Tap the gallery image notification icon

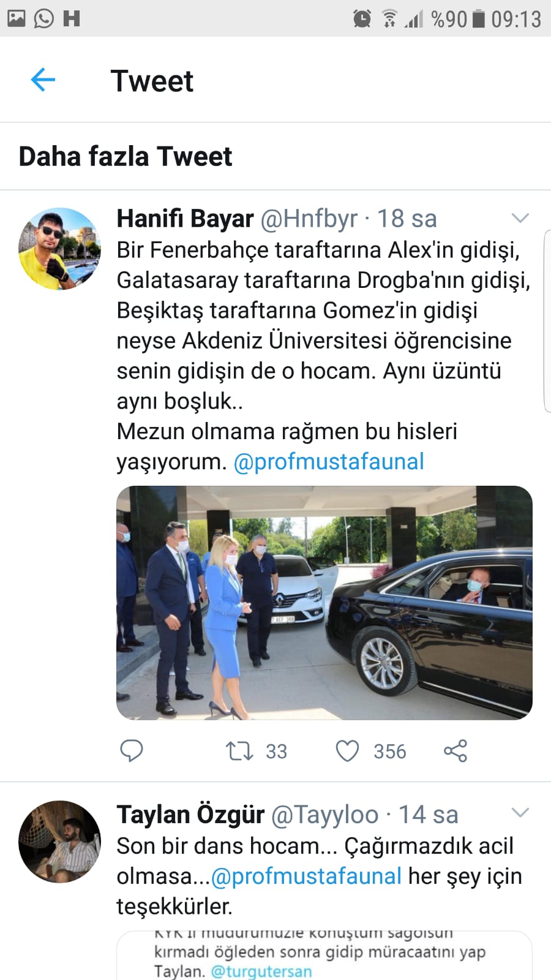(17, 18)
